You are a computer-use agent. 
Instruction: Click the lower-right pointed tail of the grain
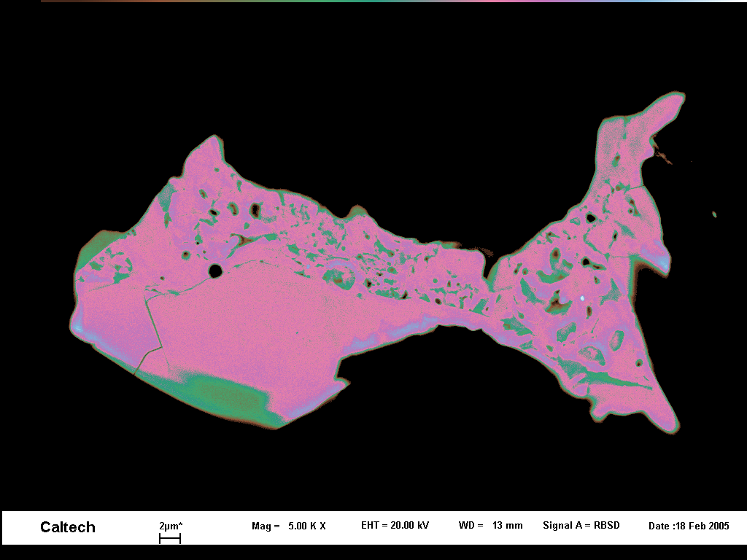click(673, 425)
